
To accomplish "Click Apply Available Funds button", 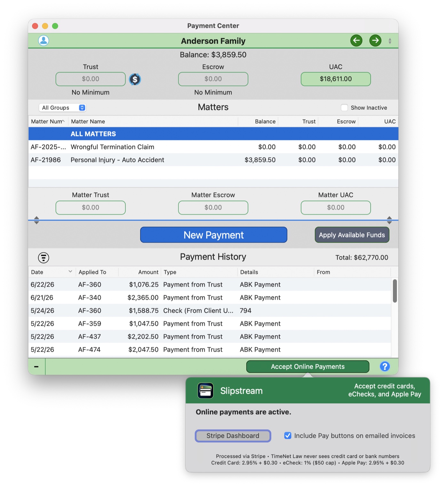I will (352, 235).
